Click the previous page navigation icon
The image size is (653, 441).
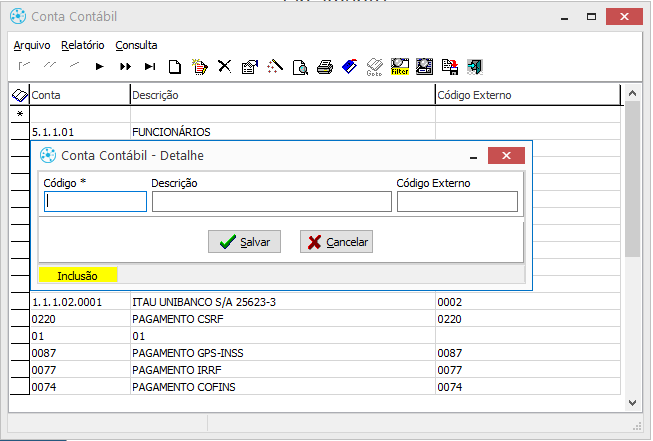click(x=50, y=65)
